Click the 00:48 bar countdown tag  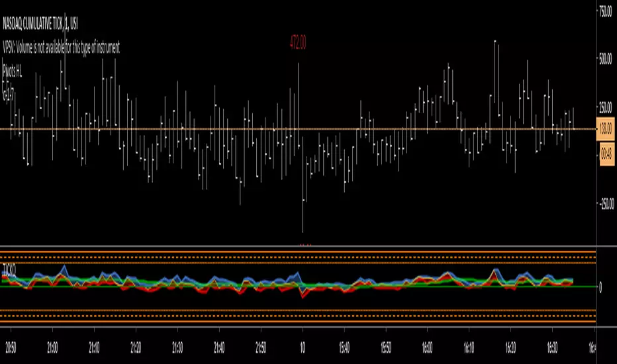click(606, 154)
